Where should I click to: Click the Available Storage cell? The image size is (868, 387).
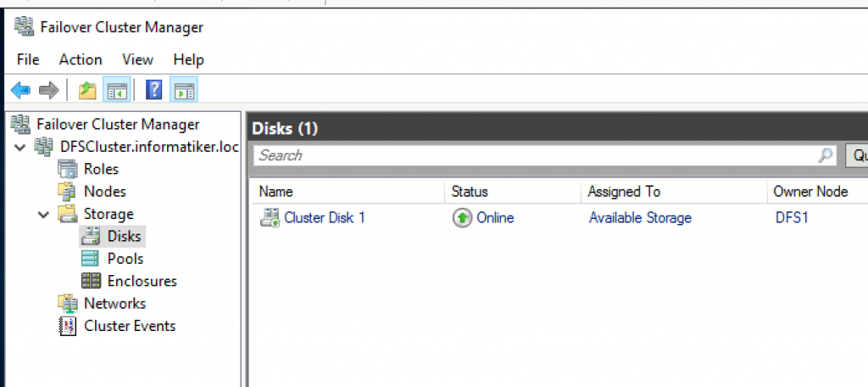click(x=640, y=218)
